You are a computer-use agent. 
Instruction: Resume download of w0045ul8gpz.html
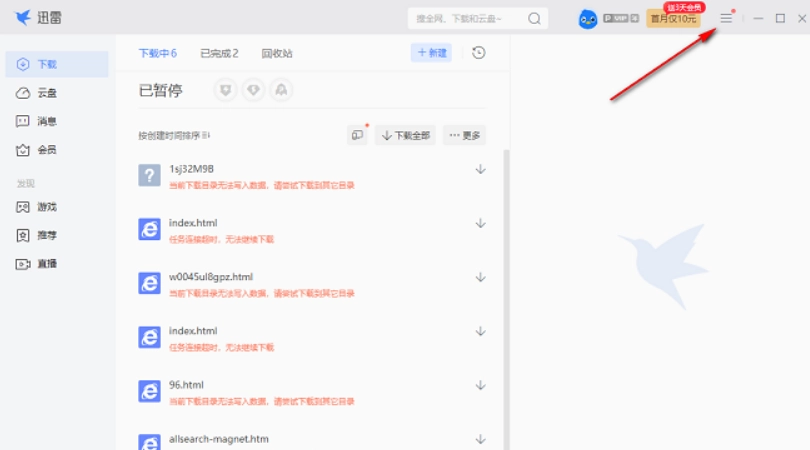[x=480, y=277]
